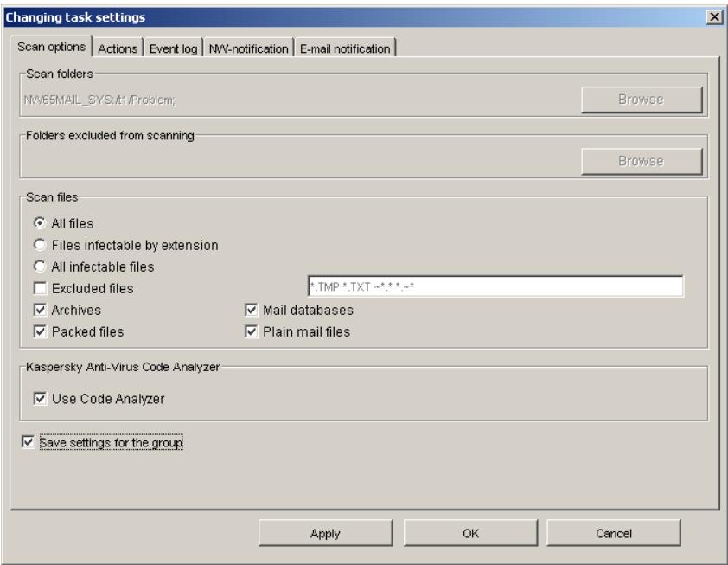Toggle Save settings for the group
The image size is (728, 565).
coord(28,442)
